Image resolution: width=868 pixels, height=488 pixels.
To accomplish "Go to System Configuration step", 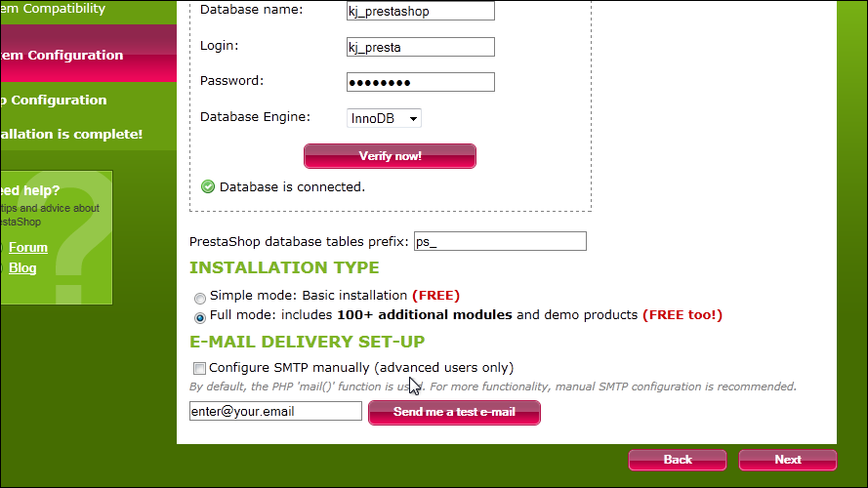I will [x=62, y=56].
